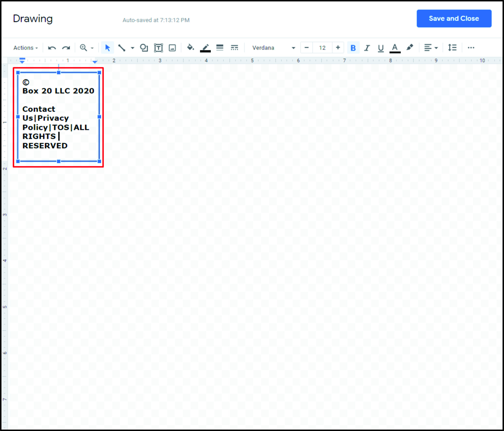Open the three-dot More options menu
This screenshot has height=431, width=504.
pyautogui.click(x=471, y=48)
